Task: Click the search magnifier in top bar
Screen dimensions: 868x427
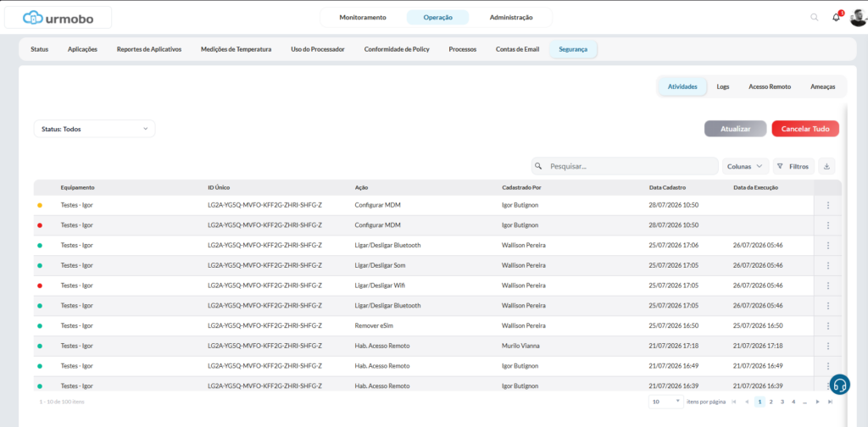Action: [x=815, y=17]
